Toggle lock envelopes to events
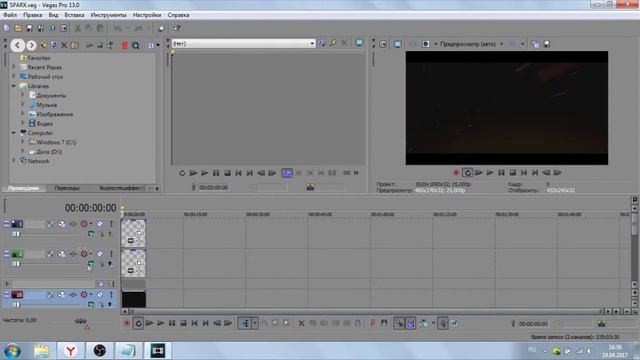This screenshot has height=360, width=640. [443, 323]
